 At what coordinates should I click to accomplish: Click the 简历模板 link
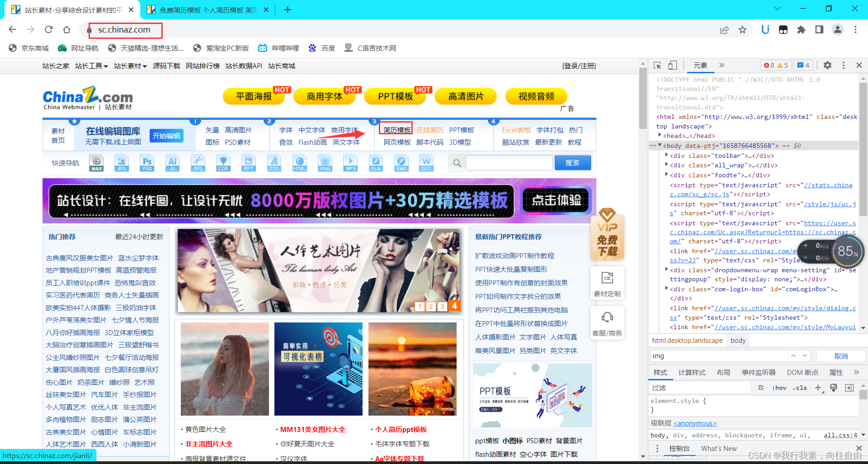[397, 130]
